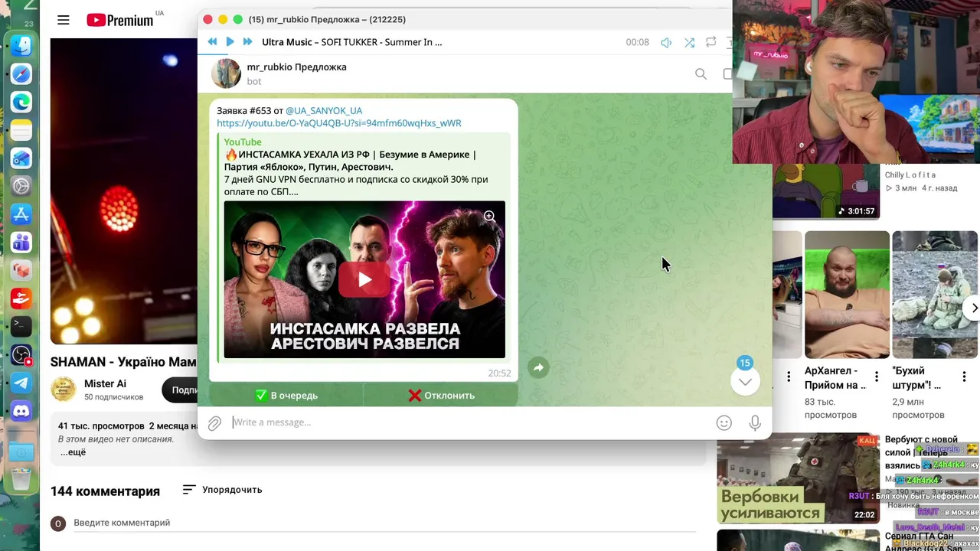Skip to previous track in Telegram player
The width and height of the screenshot is (980, 551).
(212, 42)
